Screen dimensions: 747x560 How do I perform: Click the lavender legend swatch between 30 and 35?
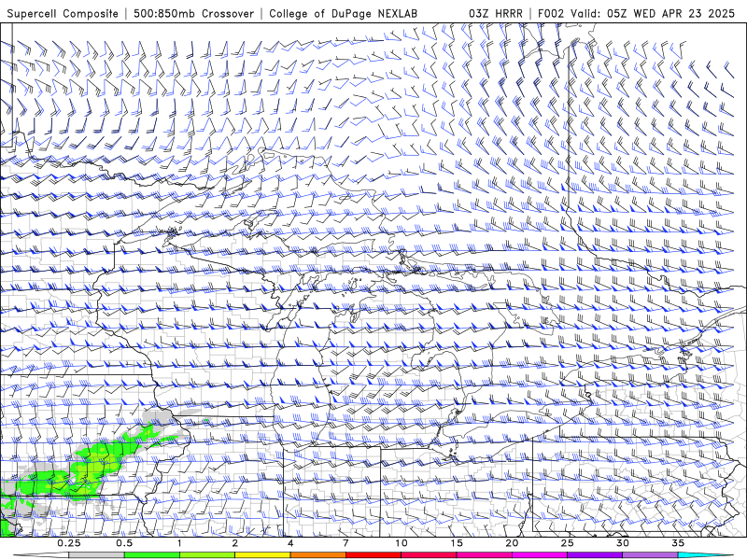point(650,555)
